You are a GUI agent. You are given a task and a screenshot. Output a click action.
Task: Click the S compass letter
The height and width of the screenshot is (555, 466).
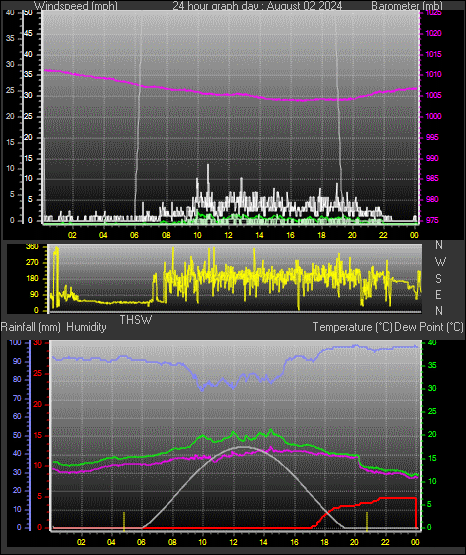coord(438,279)
